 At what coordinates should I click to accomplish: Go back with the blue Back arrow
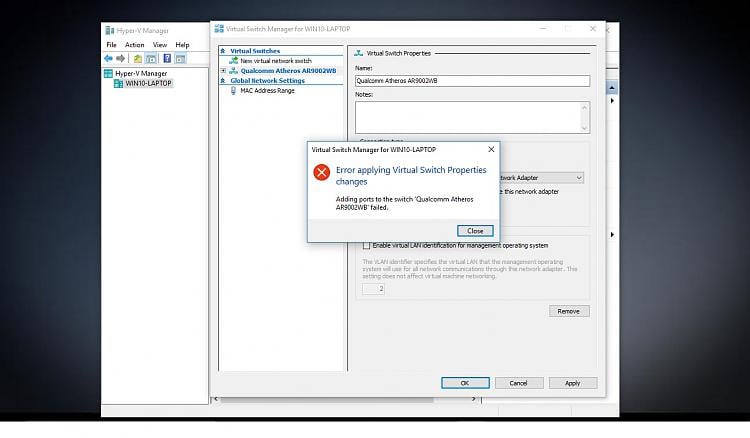coord(109,58)
